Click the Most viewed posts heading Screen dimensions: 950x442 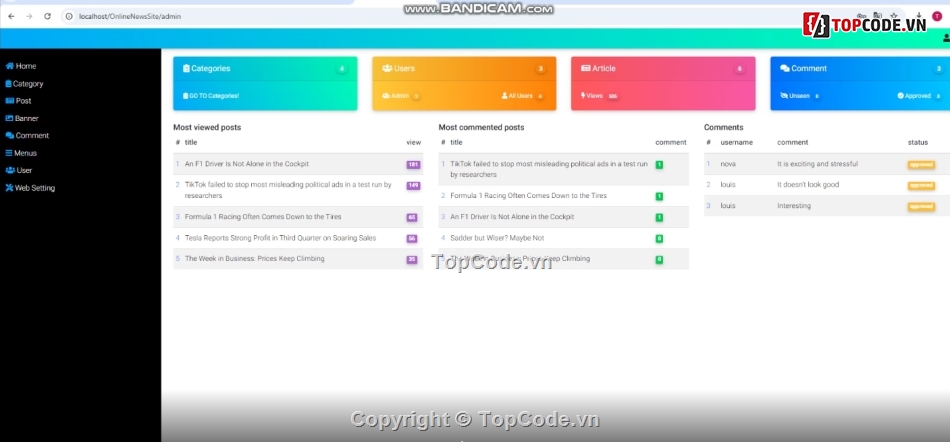coord(207,127)
